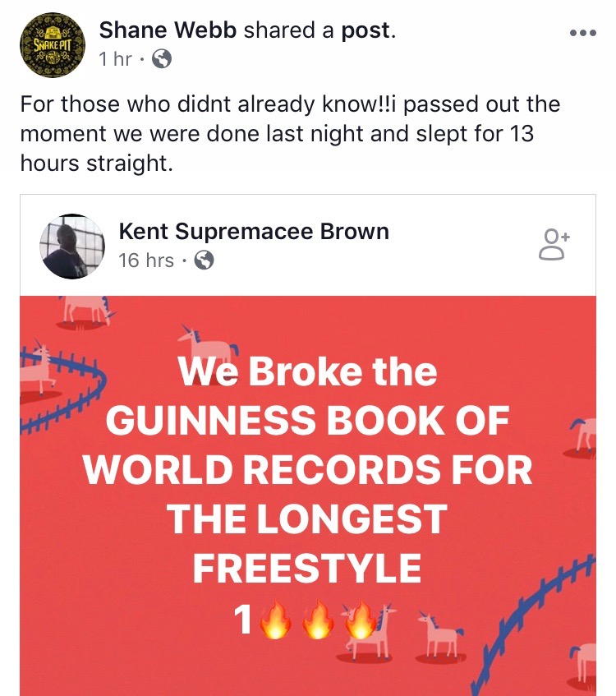Viewport: 616px width, 696px height.
Task: Tap the third fire emoji
Action: (361, 622)
